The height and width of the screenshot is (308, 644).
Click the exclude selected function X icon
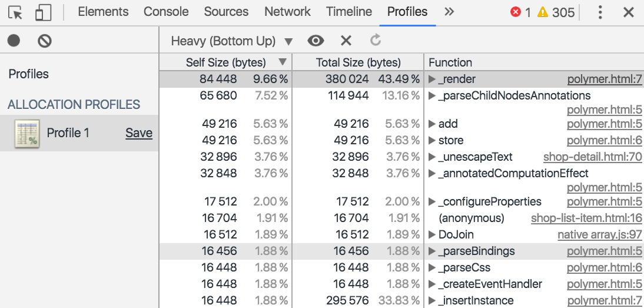[346, 41]
